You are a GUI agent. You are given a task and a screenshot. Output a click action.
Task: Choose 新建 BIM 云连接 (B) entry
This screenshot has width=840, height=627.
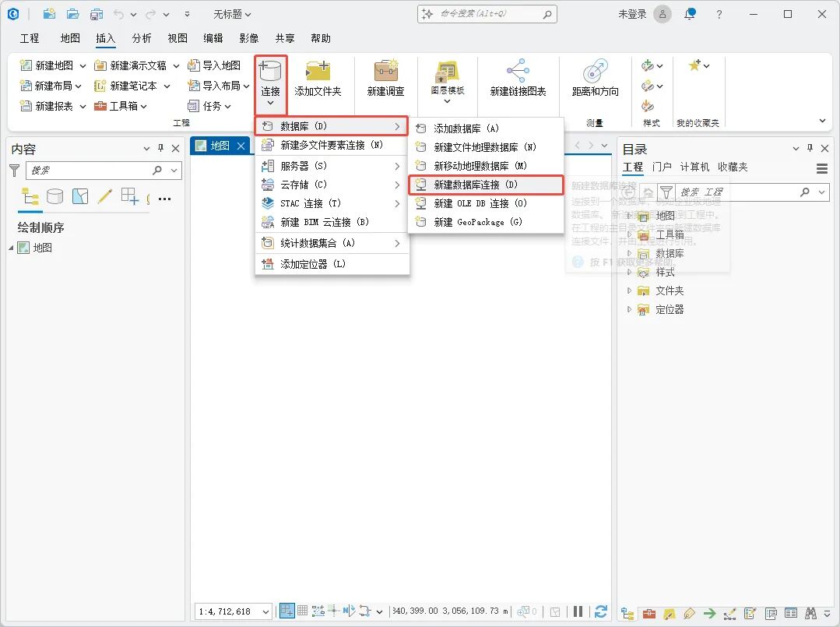332,222
